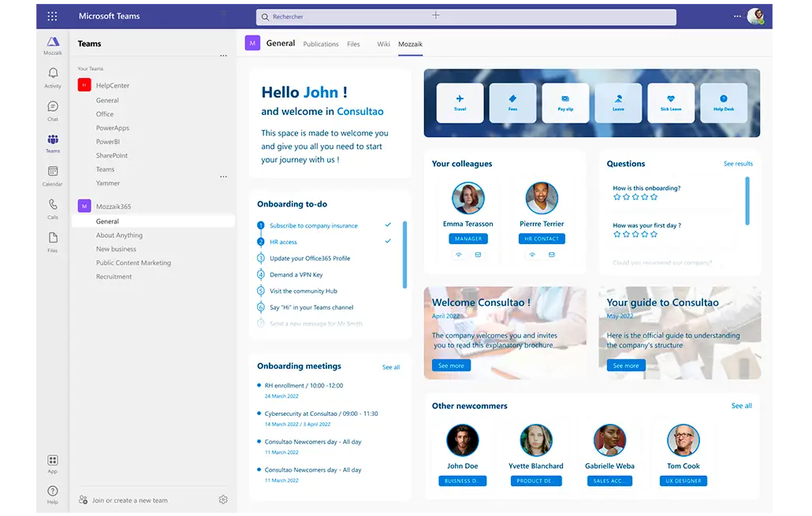The width and height of the screenshot is (812, 516).
Task: Open more options ellipsis next to Yammer channel
Action: [223, 176]
